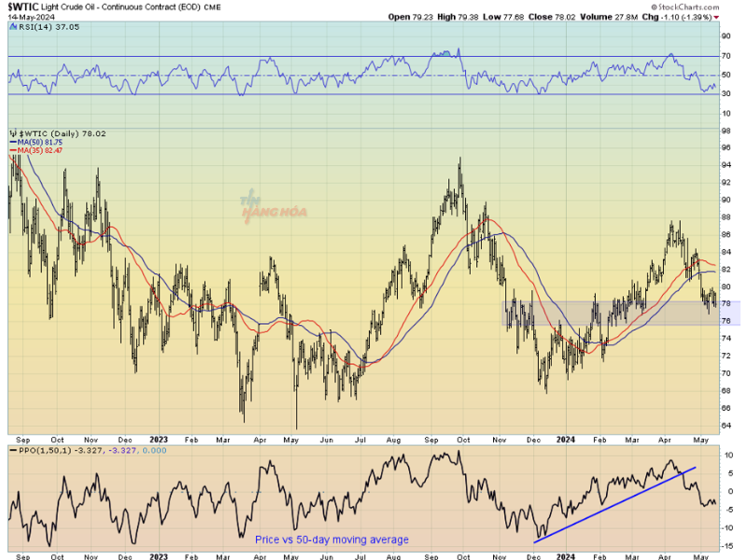Click the candlestick icon beside $WTIC (Daily)

tap(13, 133)
